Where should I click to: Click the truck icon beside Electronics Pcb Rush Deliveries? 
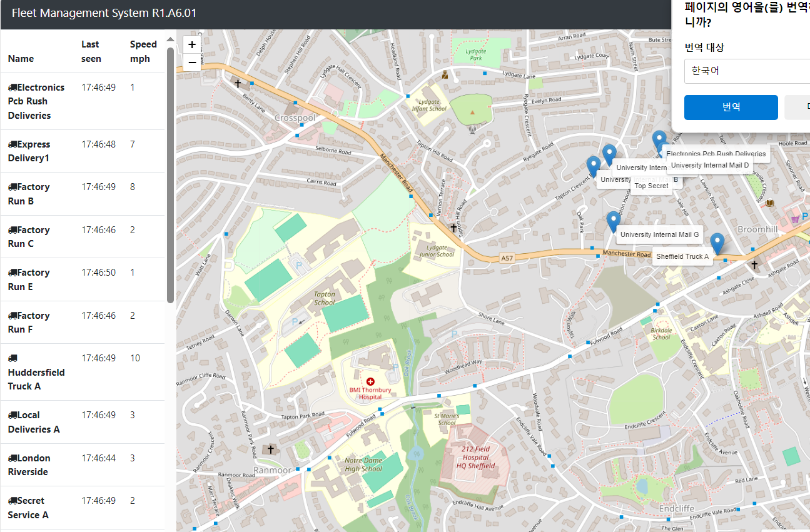point(13,88)
